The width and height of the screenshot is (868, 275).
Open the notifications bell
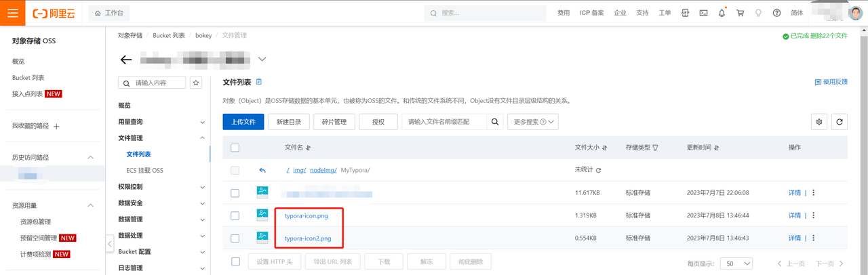click(722, 13)
